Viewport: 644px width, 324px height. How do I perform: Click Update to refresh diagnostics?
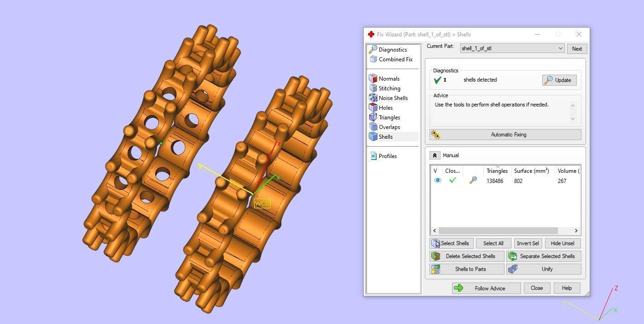(559, 80)
